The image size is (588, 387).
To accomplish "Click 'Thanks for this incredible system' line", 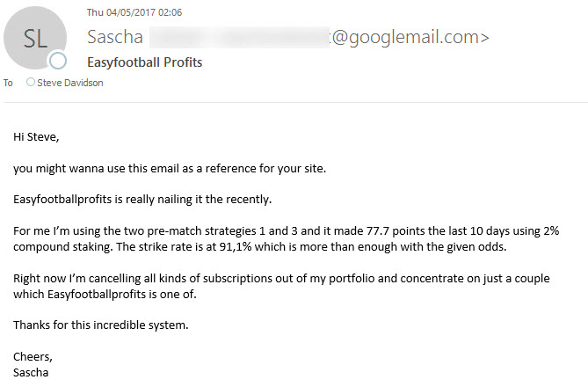I will 101,325.
